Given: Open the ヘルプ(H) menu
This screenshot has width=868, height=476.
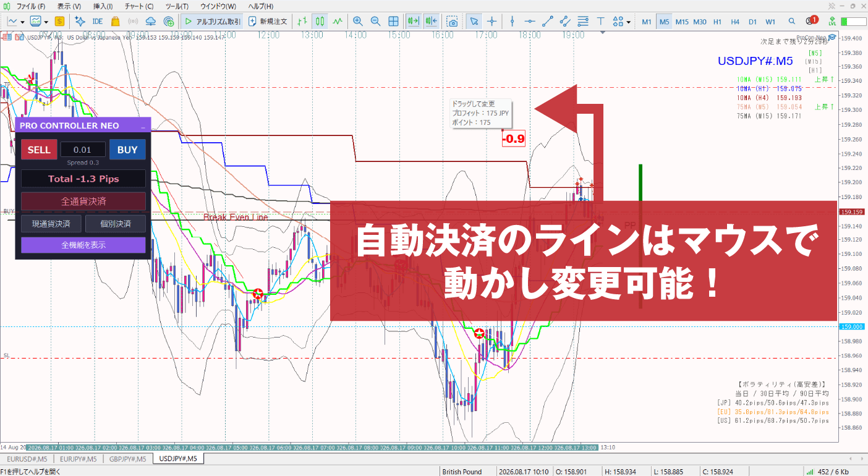Looking at the screenshot, I should click(x=262, y=6).
